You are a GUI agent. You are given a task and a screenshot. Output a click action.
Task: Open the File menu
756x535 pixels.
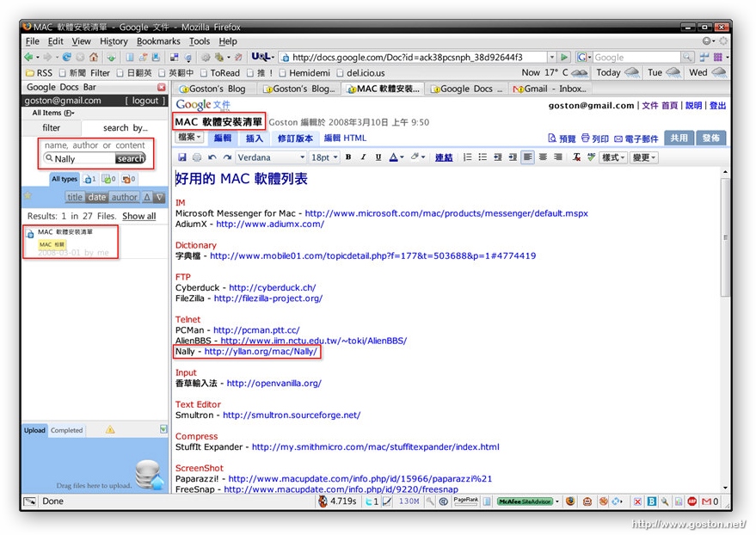point(33,41)
